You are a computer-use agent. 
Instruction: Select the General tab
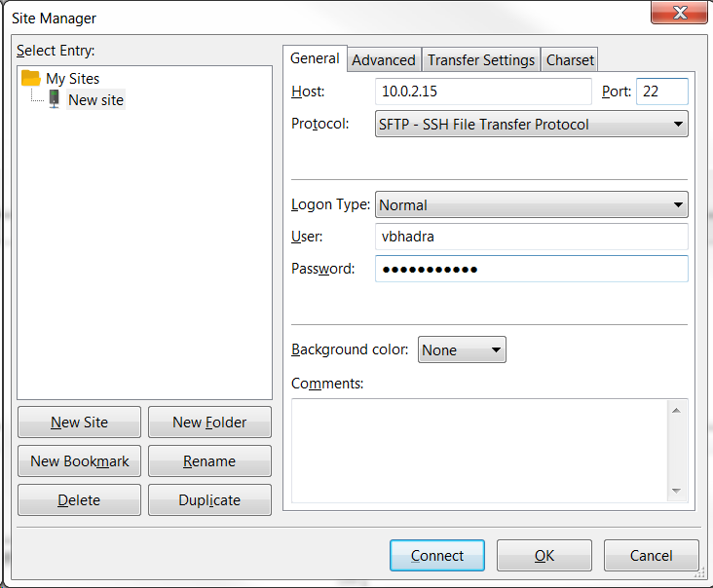pyautogui.click(x=315, y=58)
